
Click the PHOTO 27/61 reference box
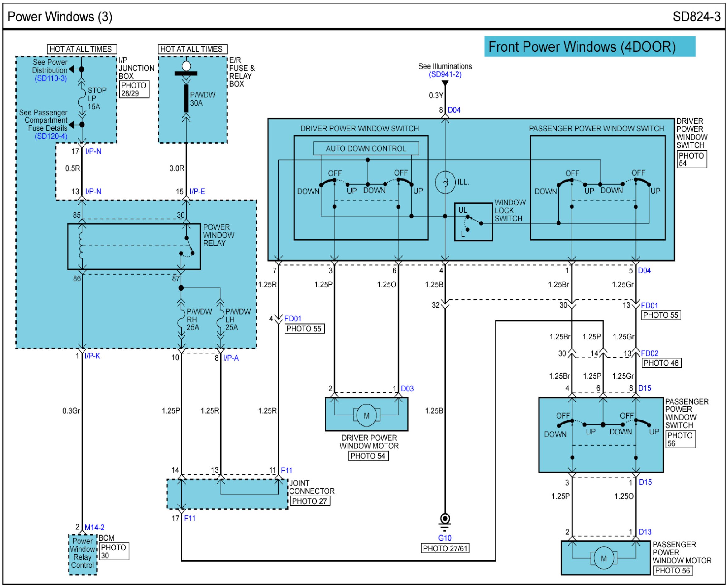tap(445, 548)
